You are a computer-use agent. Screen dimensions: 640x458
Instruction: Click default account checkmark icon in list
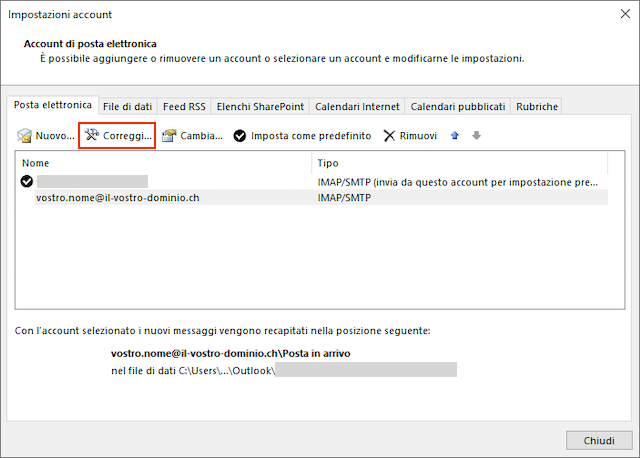tap(27, 181)
